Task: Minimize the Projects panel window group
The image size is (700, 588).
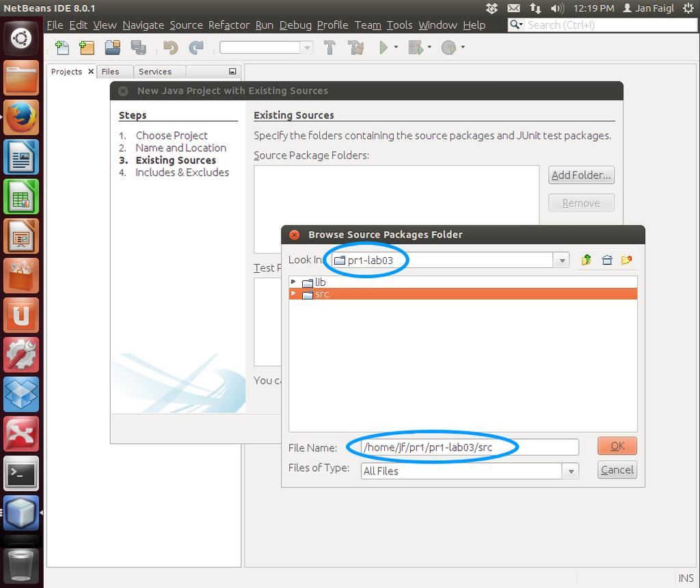Action: (232, 71)
